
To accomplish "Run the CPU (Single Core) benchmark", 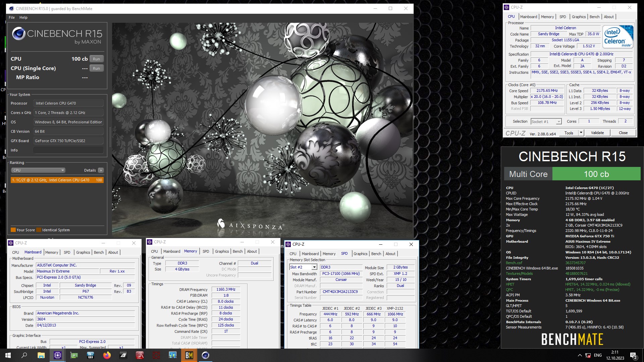I will [96, 68].
